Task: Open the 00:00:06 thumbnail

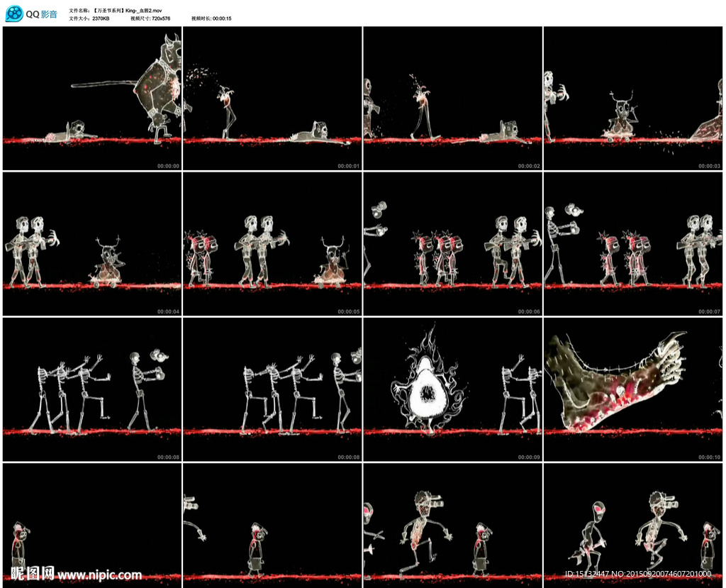Action: coord(453,244)
